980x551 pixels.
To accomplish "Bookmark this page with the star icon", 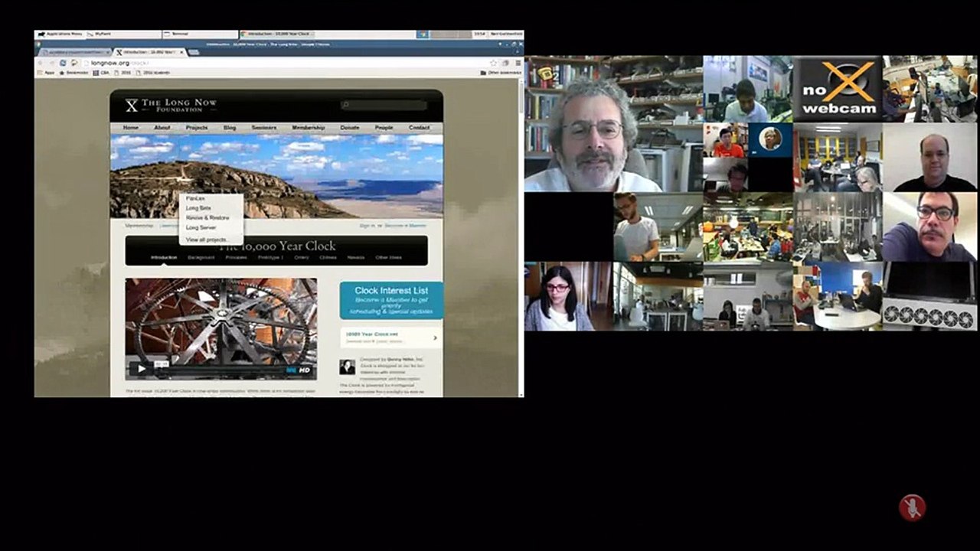I will click(x=493, y=63).
